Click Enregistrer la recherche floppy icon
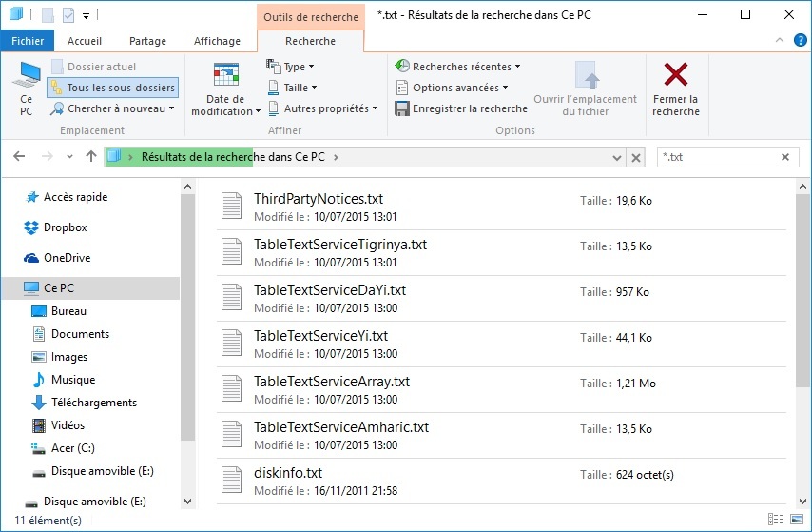This screenshot has height=532, width=812. coord(402,108)
